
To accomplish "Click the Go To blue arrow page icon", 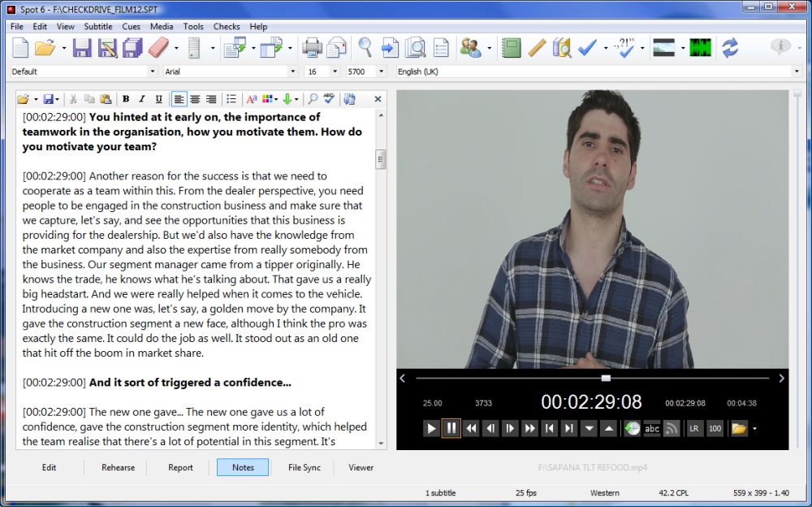I will tap(390, 48).
